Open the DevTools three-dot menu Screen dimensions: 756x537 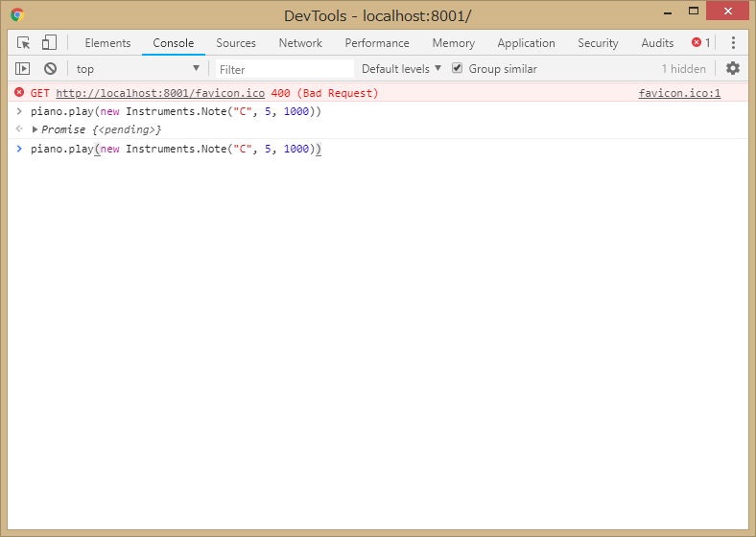[x=733, y=43]
